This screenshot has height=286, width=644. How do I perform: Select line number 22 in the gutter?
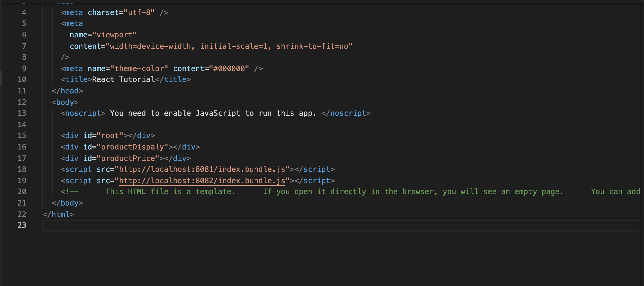click(x=22, y=214)
